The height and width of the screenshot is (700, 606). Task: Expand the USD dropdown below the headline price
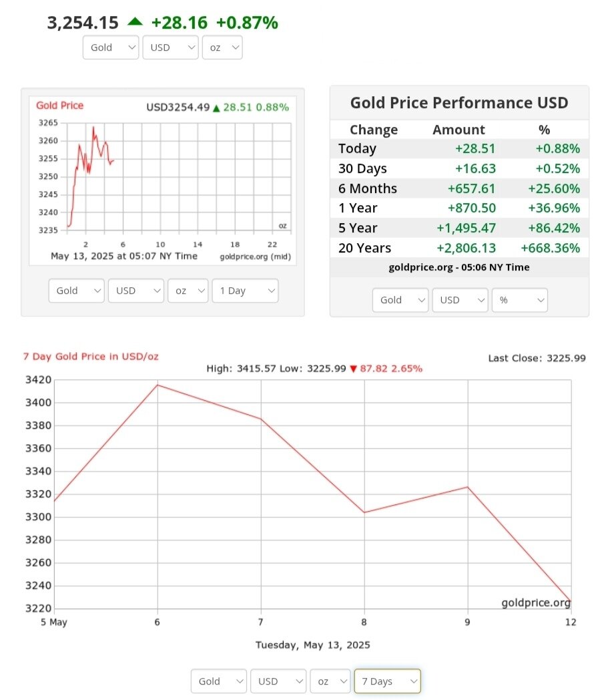pyautogui.click(x=170, y=47)
